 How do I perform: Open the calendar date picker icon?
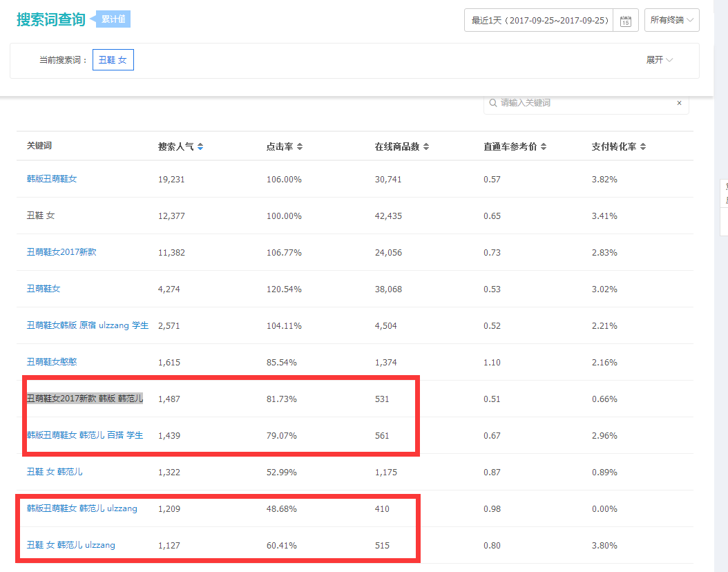pyautogui.click(x=625, y=21)
